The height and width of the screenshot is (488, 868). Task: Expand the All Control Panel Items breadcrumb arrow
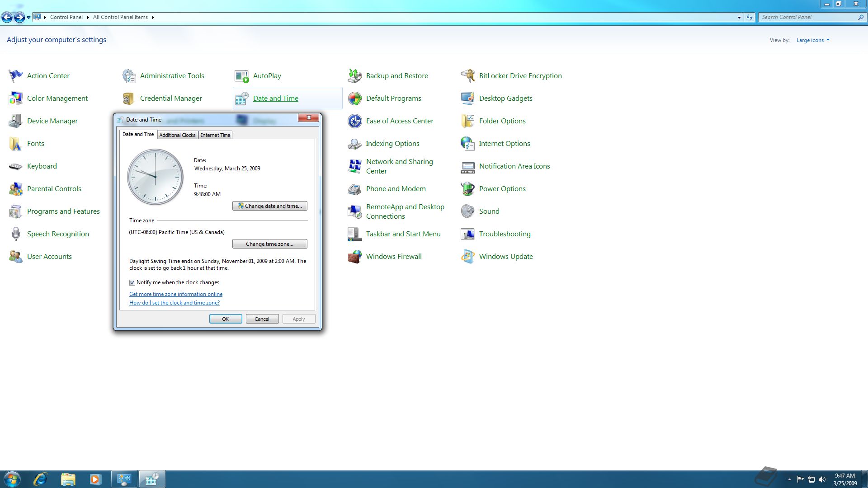[x=153, y=17]
